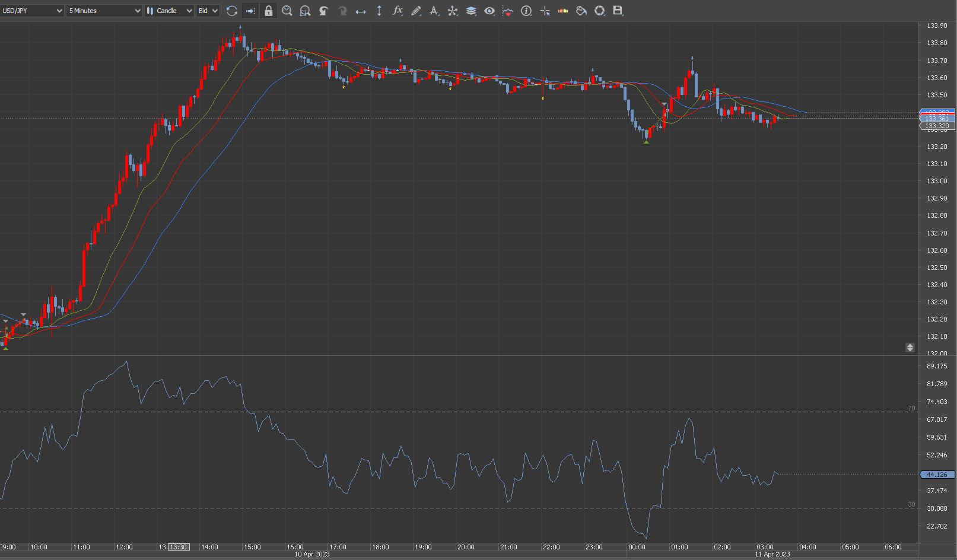Viewport: 957px width, 560px height.
Task: Toggle the eye visibility icon
Action: [x=489, y=11]
